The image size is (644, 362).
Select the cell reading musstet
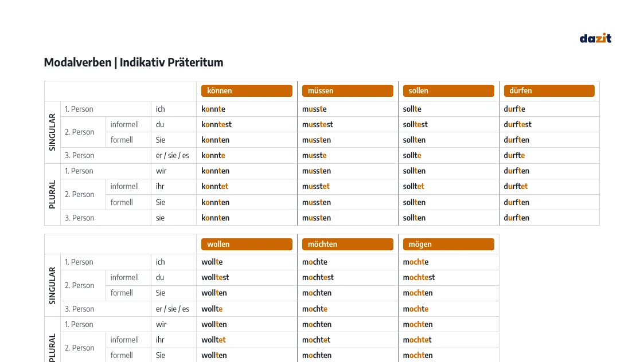pyautogui.click(x=316, y=186)
